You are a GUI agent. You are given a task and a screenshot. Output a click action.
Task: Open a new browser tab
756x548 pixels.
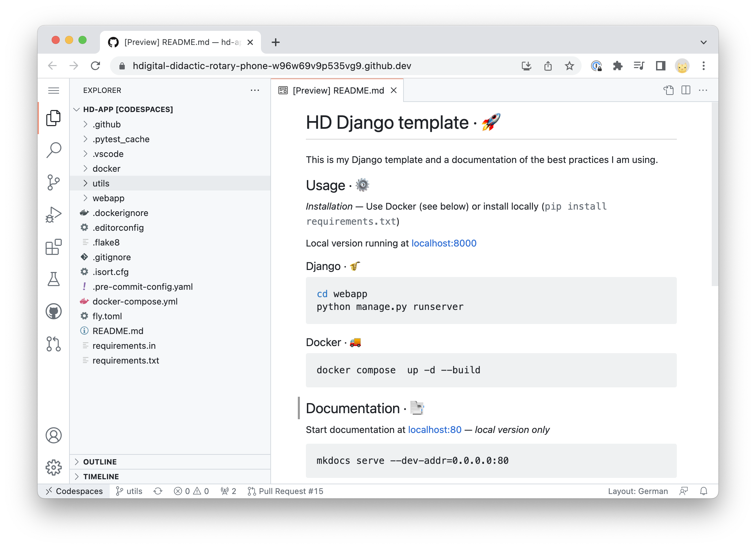click(x=276, y=42)
